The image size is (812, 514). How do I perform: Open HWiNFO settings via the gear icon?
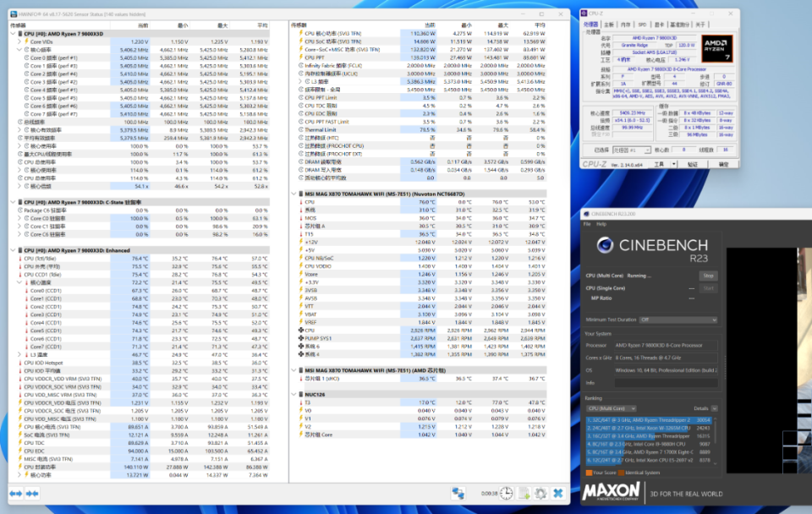click(x=540, y=494)
